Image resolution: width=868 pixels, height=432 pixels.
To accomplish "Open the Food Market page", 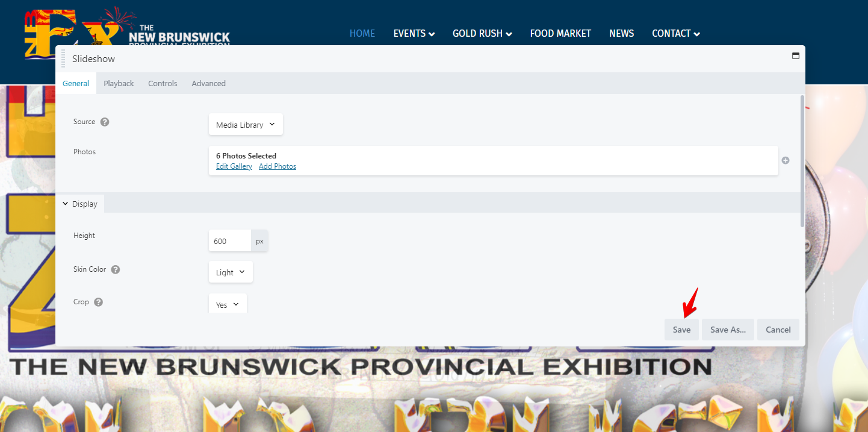I will (x=560, y=34).
